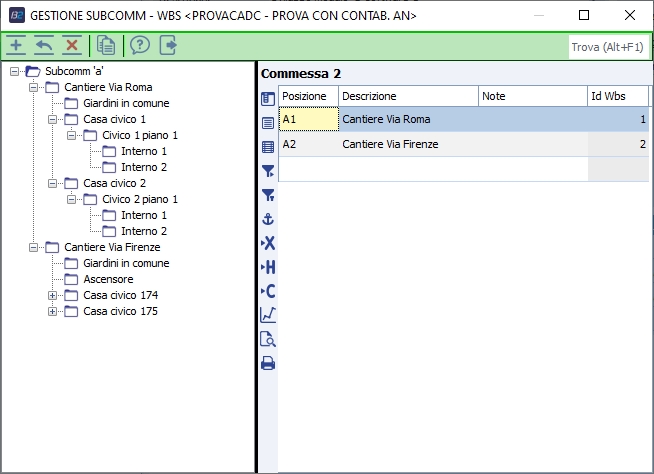Collapse the Cantiere Via Firenze node
This screenshot has height=474, width=654.
(33, 247)
